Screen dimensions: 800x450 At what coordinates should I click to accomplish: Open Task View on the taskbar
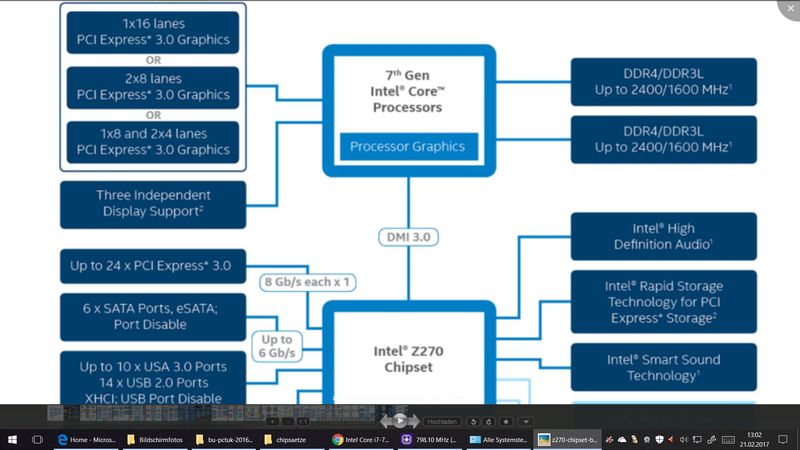[37, 439]
